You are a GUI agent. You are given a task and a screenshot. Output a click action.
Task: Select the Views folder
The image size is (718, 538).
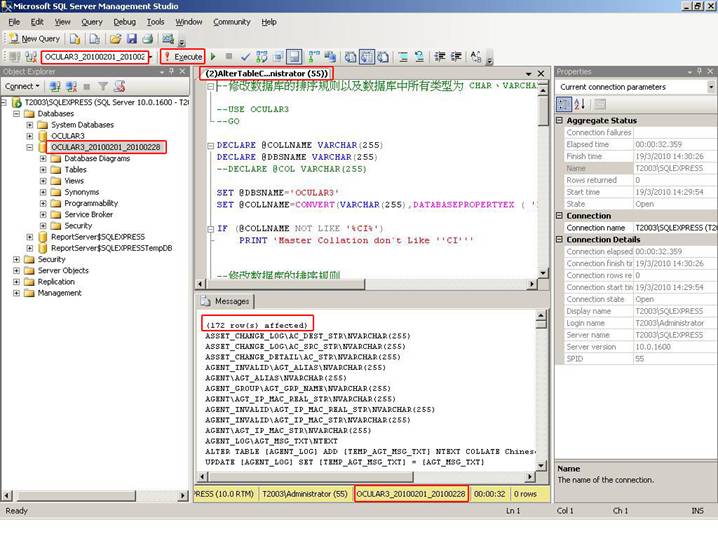pos(74,181)
